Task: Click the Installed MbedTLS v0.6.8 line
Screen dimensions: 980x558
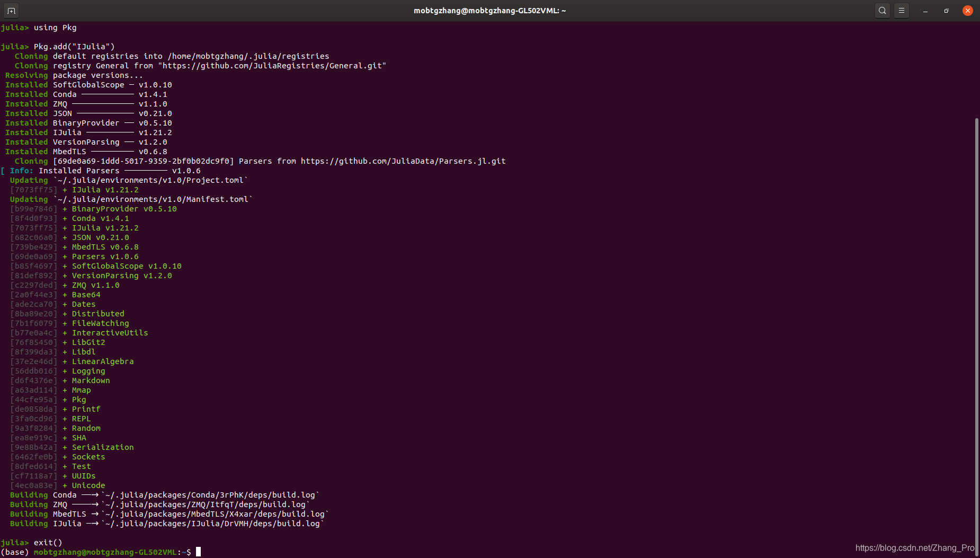Action: (x=86, y=152)
